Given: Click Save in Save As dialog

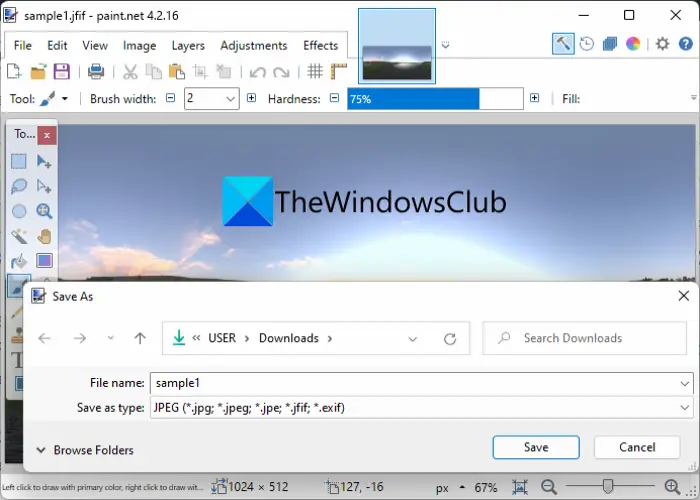Looking at the screenshot, I should click(x=536, y=447).
